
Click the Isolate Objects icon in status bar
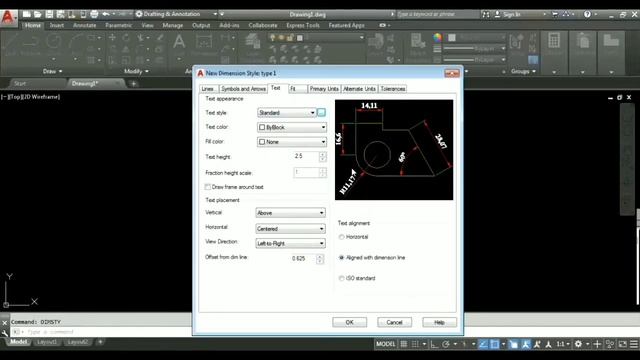click(610, 344)
